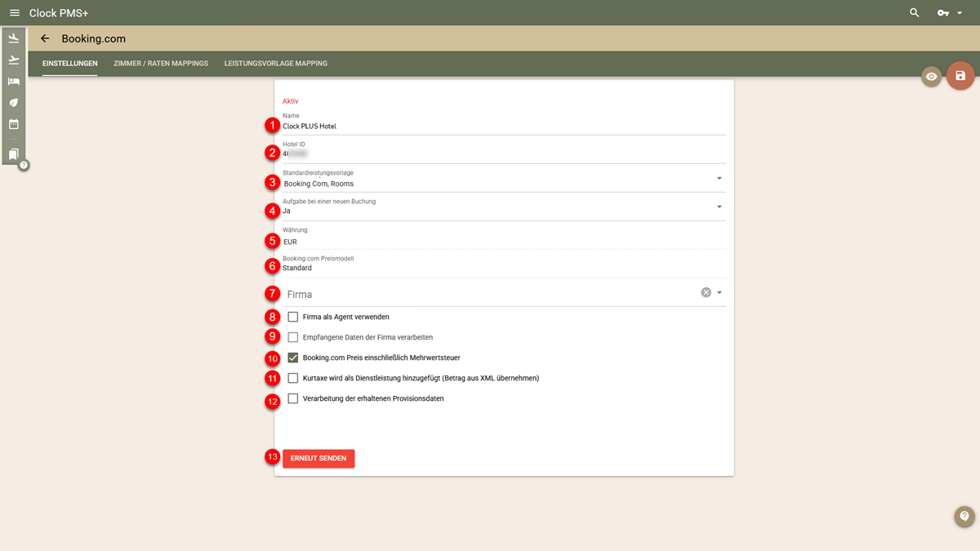980x551 pixels.
Task: Expand Aufgabe bei einer neuen Buchung dropdown
Action: tap(719, 207)
